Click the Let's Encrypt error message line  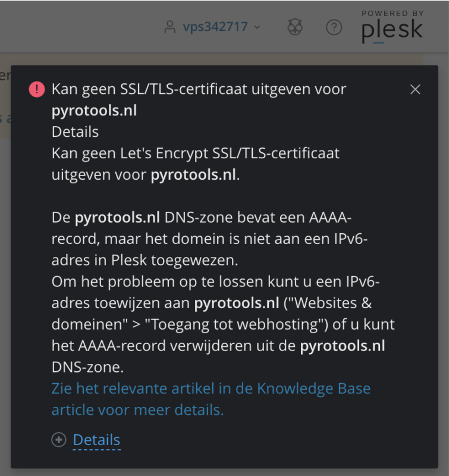(x=195, y=153)
